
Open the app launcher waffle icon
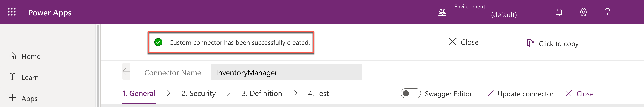tap(12, 12)
